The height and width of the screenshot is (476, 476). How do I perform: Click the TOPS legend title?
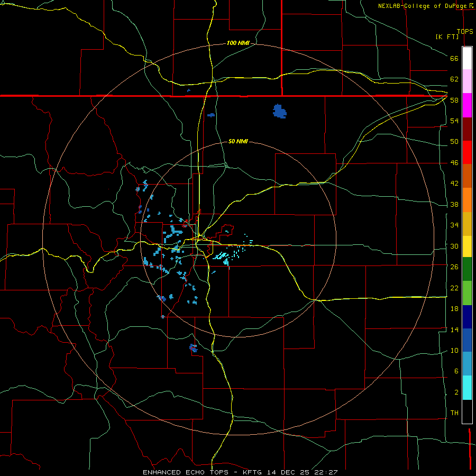coord(465,32)
